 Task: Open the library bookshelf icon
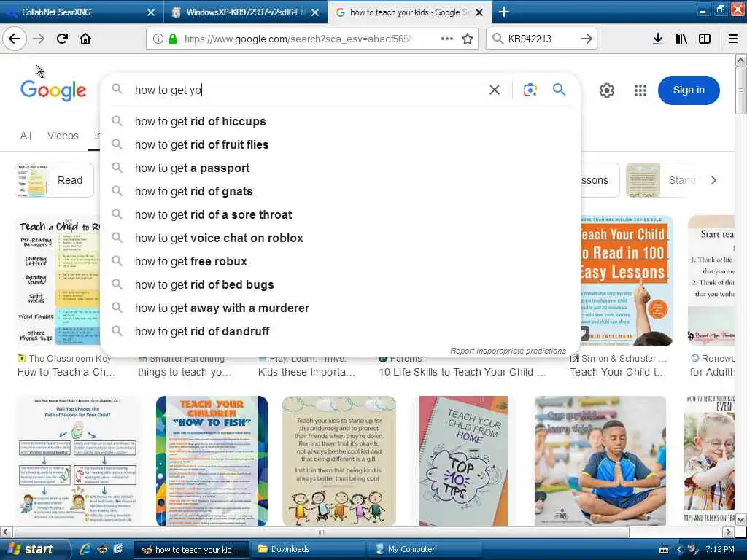click(x=681, y=39)
